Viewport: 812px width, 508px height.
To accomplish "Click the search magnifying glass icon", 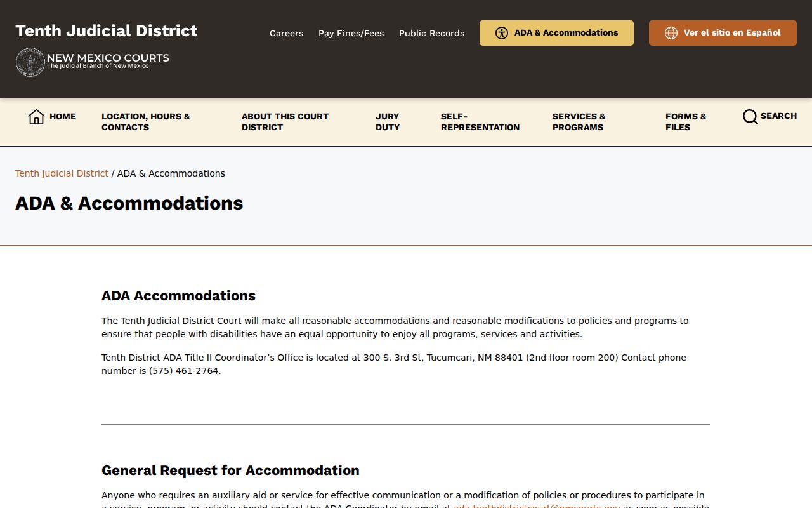I will pos(750,117).
